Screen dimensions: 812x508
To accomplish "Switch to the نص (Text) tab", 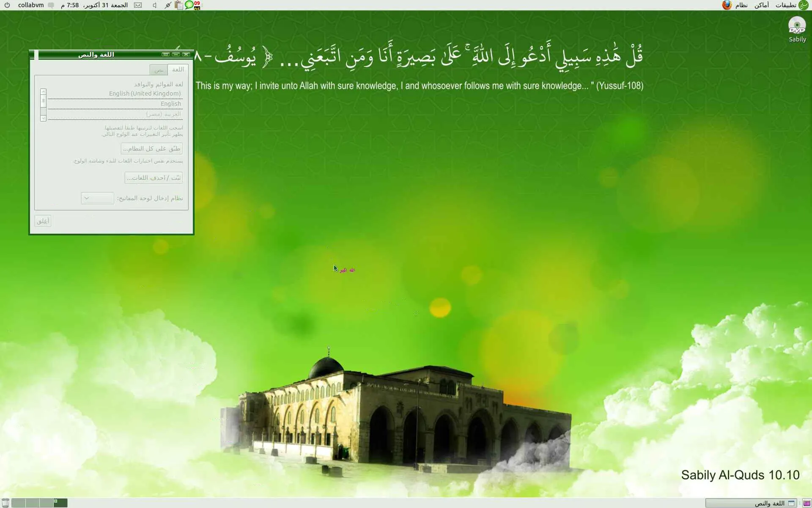I will [x=159, y=70].
